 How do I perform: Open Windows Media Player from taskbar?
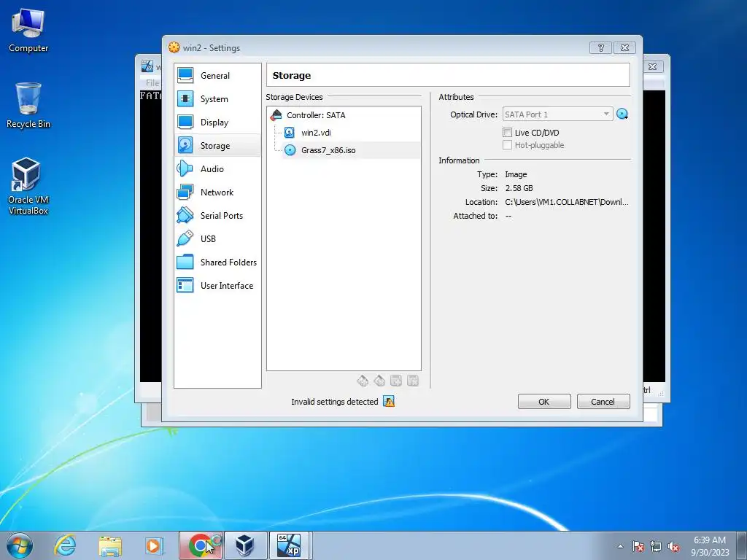click(155, 545)
